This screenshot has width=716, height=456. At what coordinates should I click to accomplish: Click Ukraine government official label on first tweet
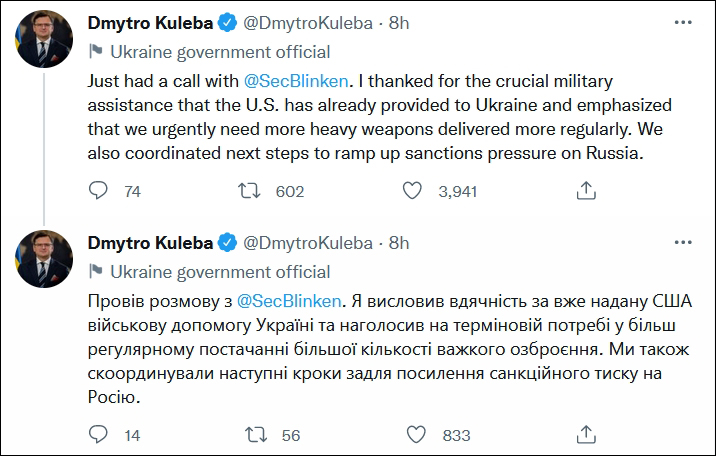point(220,51)
